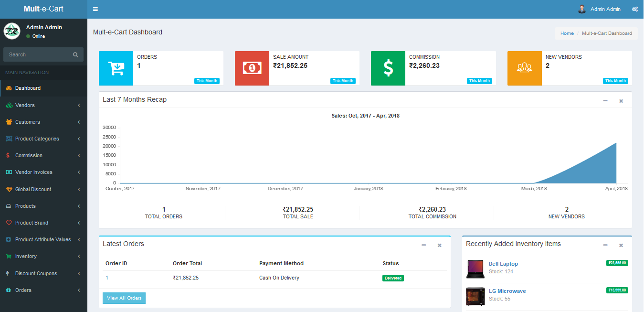Collapse the Last 7 Months Recap panel

click(x=605, y=100)
